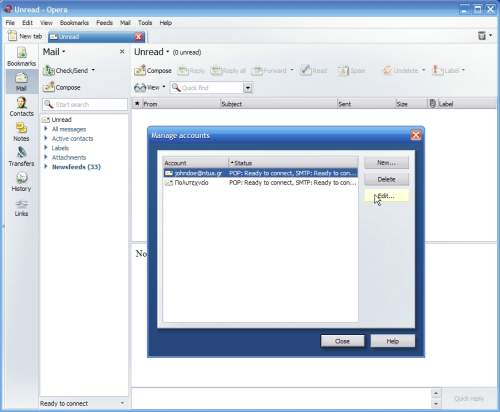Expand the All messages tree item
This screenshot has height=412, width=500.
[x=46, y=129]
